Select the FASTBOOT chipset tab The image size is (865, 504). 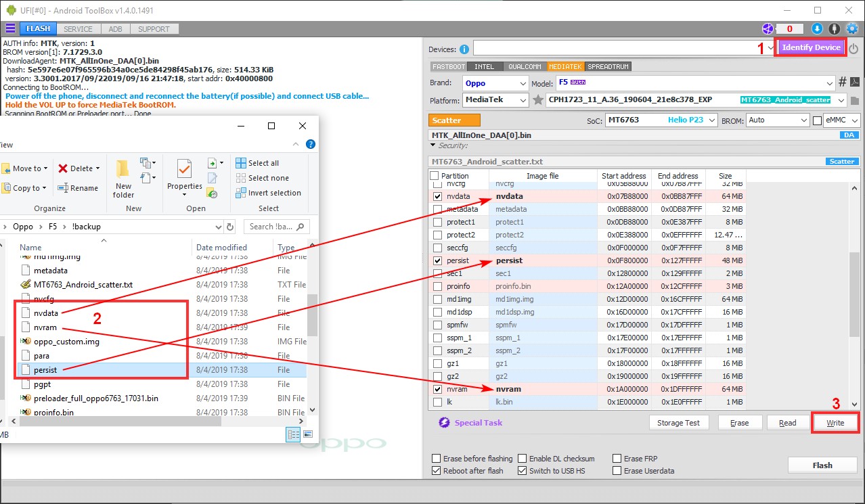click(449, 66)
